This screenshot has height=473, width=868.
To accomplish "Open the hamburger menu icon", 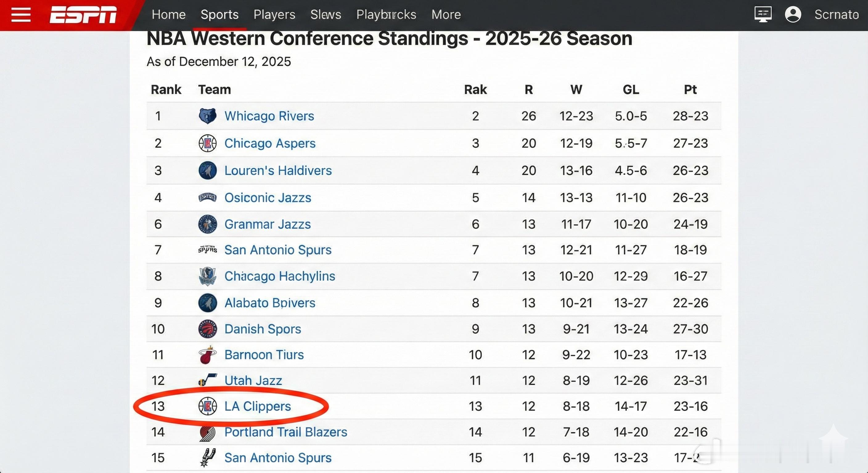I will click(21, 14).
